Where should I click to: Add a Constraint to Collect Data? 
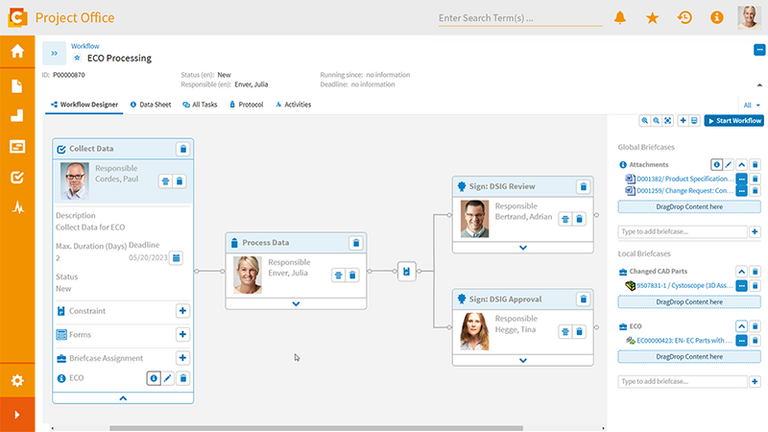pos(183,311)
